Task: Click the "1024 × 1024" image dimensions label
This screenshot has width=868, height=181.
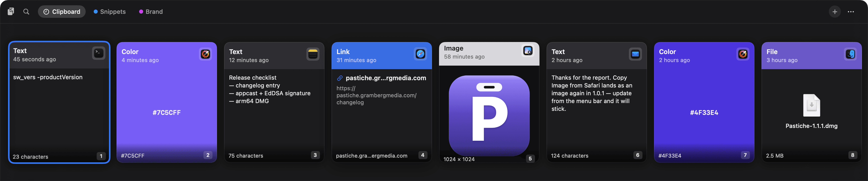Action: [459, 159]
